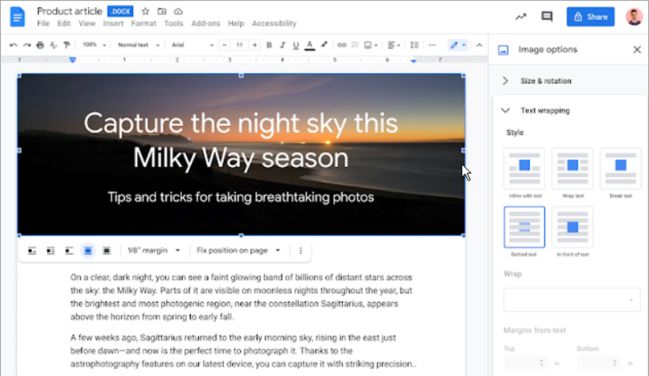Decrease the font size

click(224, 45)
